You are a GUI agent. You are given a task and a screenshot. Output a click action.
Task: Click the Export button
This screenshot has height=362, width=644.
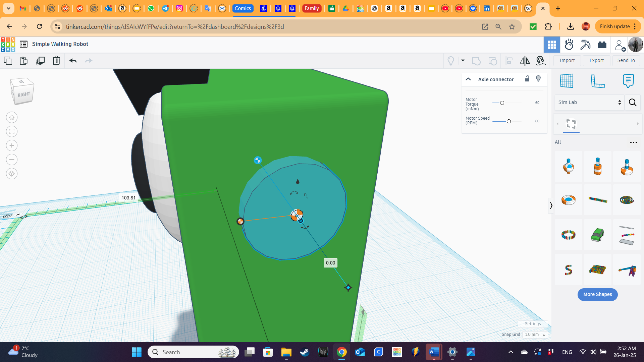click(596, 60)
